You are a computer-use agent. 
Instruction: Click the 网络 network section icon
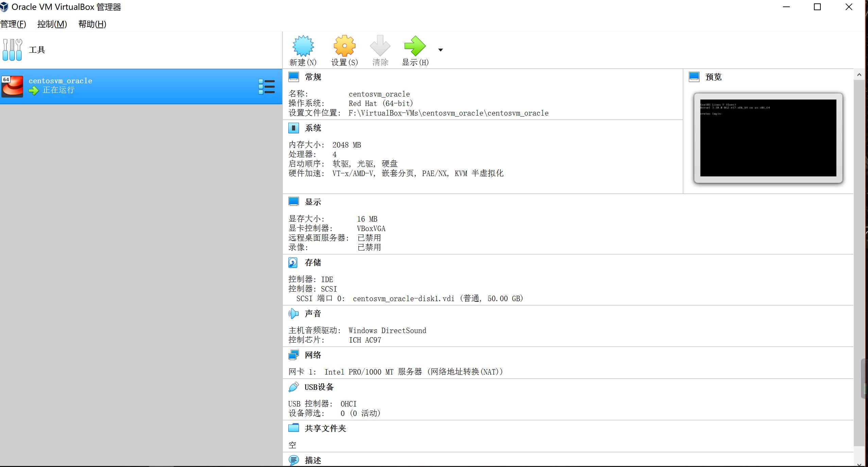point(294,354)
